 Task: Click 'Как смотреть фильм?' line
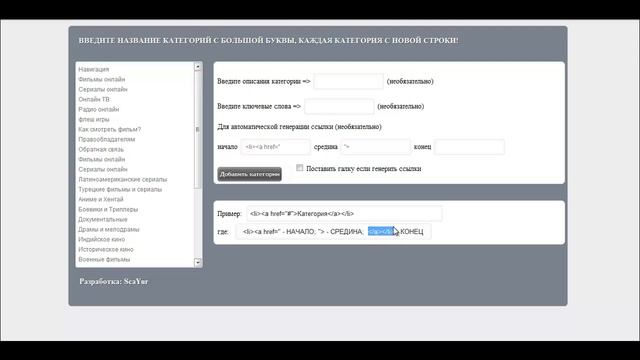click(110, 129)
